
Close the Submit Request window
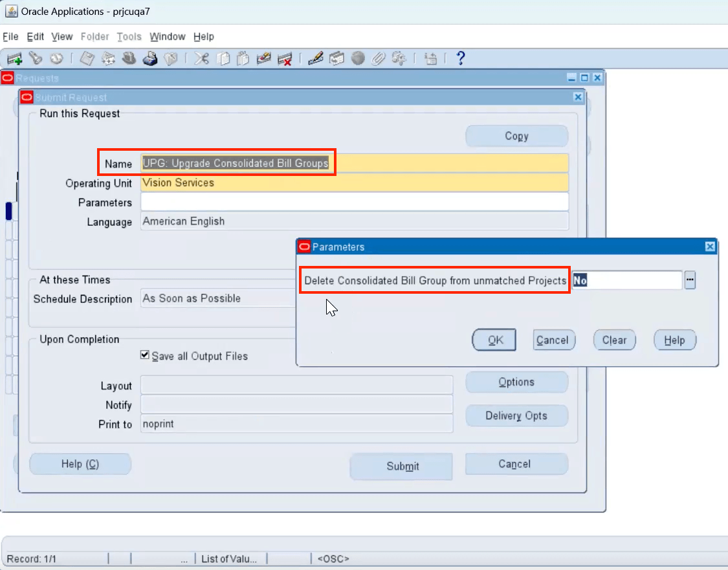tap(578, 97)
